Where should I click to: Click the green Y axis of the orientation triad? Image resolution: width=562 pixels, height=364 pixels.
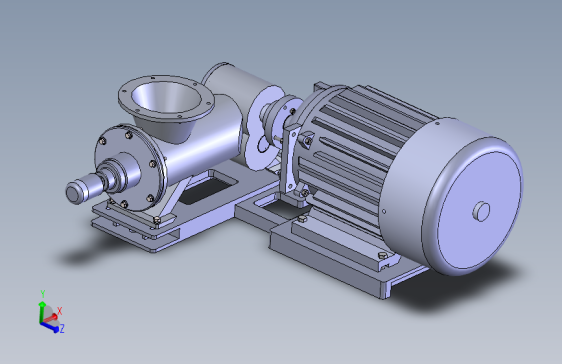[42, 311]
